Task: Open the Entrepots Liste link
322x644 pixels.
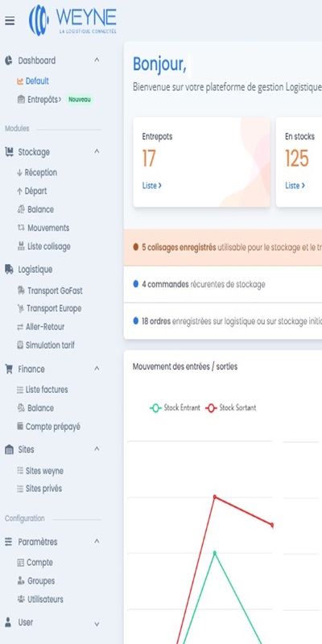Action: pos(152,186)
